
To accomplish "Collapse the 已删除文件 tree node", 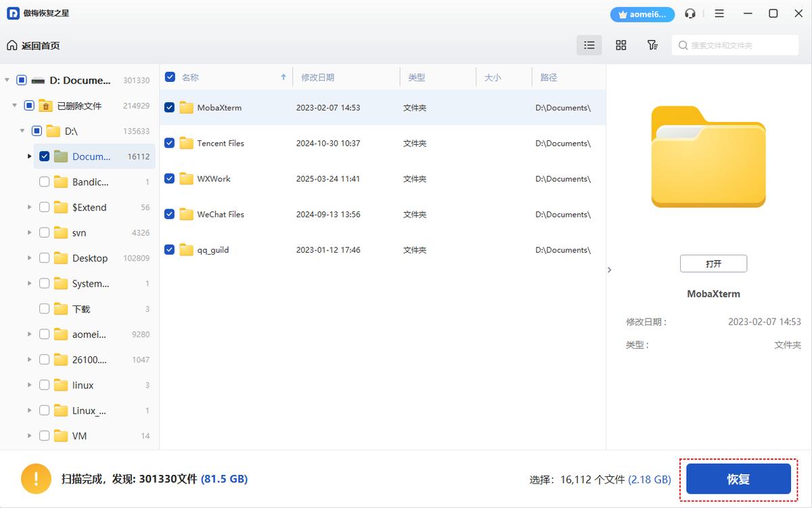I will tap(14, 106).
